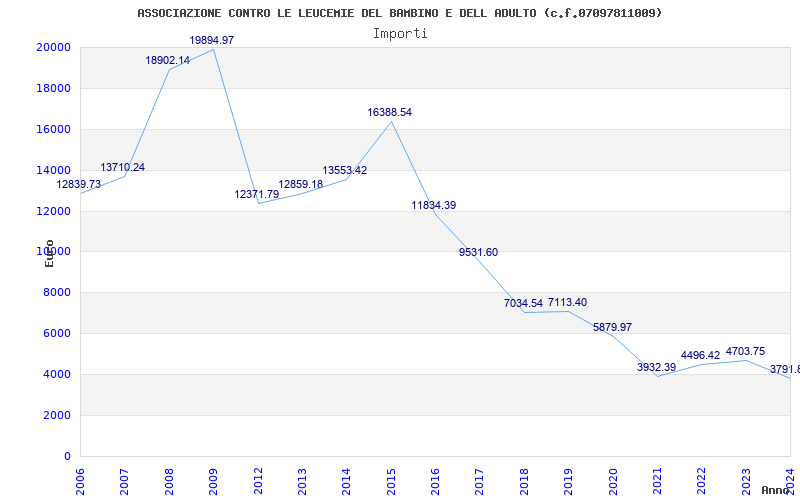The image size is (800, 500).
Task: Click the data label 4496.42
Action: click(x=701, y=356)
